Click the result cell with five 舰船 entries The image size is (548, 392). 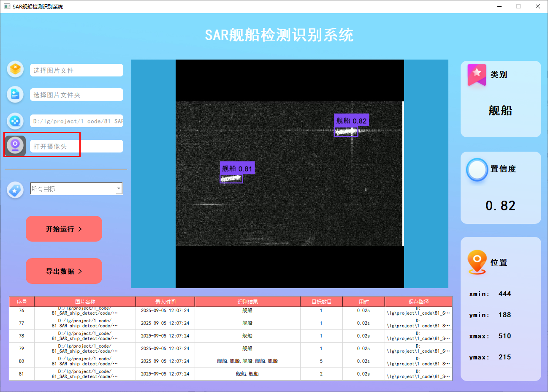click(247, 361)
